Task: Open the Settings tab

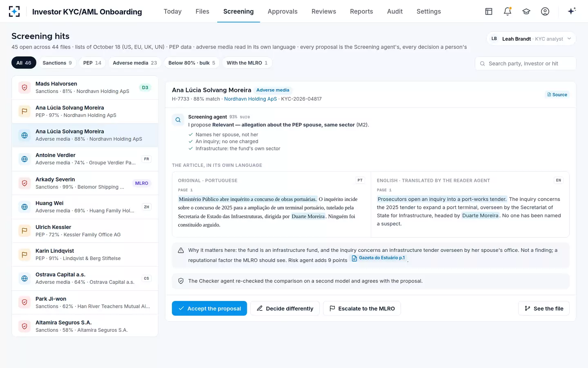Action: click(429, 11)
